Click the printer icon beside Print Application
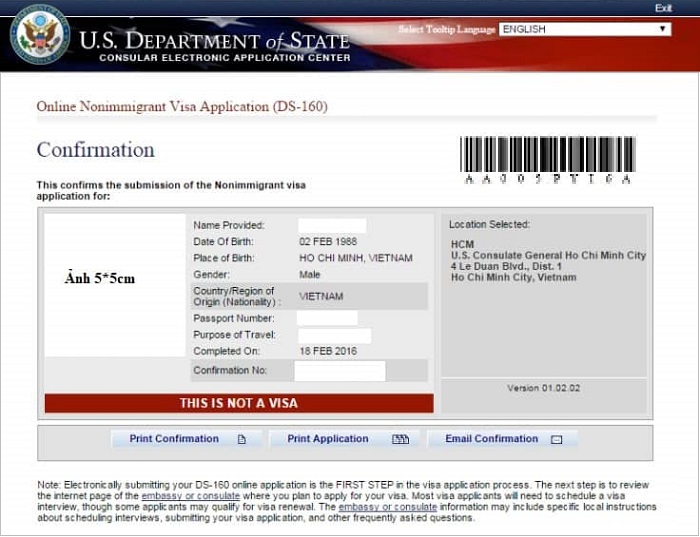Screen dimensions: 700x537 [400, 439]
